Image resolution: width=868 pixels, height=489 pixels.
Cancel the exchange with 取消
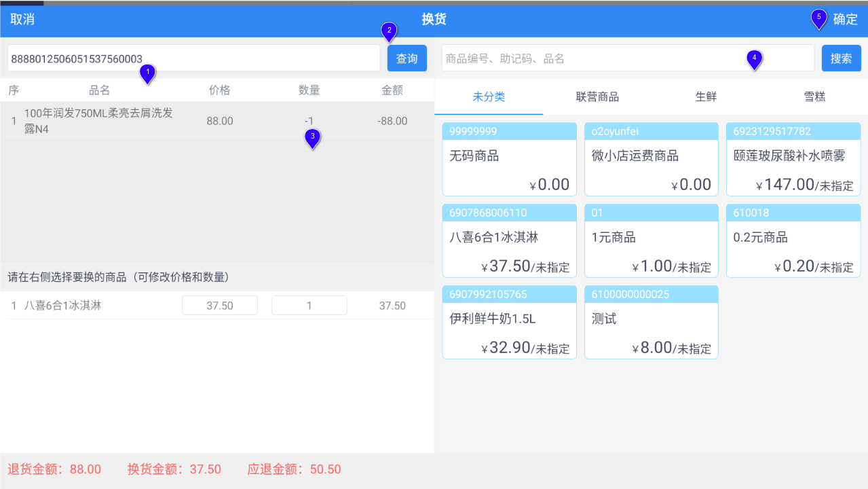coord(22,19)
